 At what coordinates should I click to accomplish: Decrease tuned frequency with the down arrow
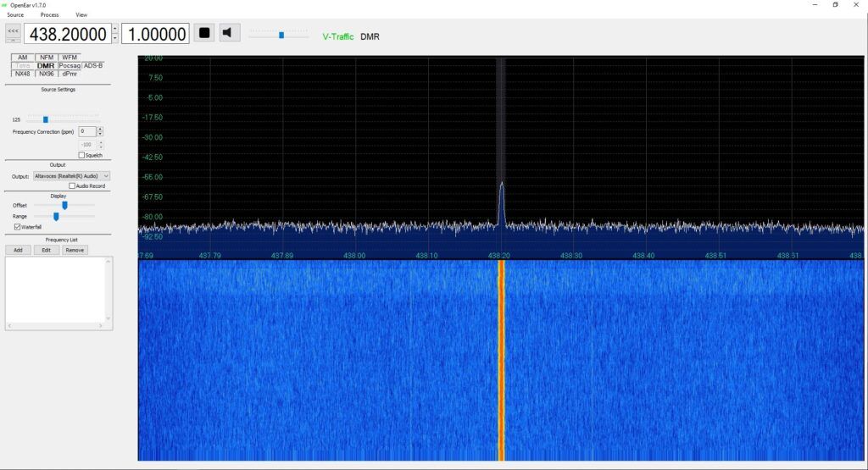click(x=114, y=38)
